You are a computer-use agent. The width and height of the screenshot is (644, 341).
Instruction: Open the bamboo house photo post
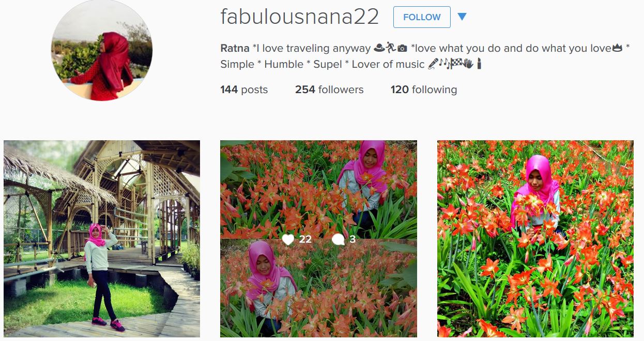[x=102, y=239]
